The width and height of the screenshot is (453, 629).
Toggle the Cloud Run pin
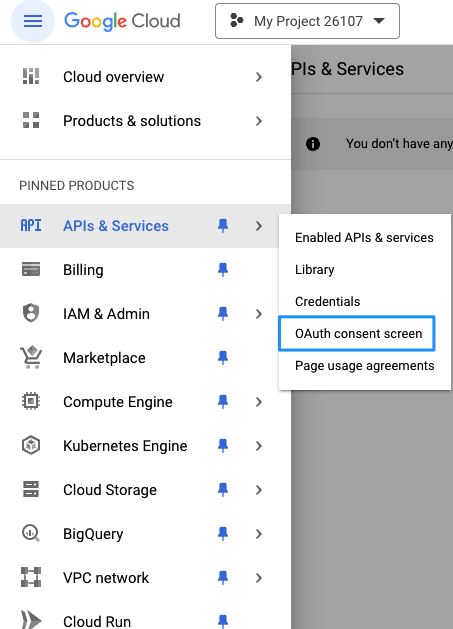(x=223, y=621)
